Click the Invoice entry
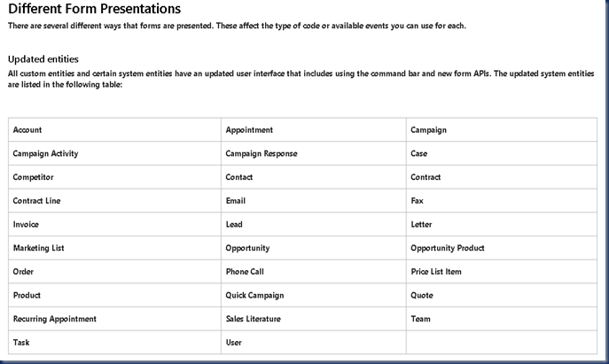This screenshot has width=609, height=364. click(x=26, y=225)
